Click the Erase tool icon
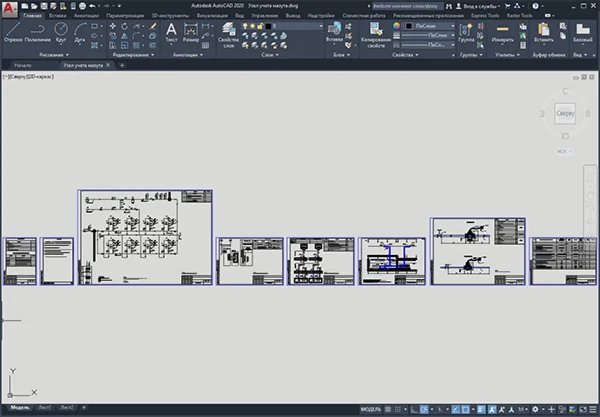The width and height of the screenshot is (600, 417). pos(153,26)
